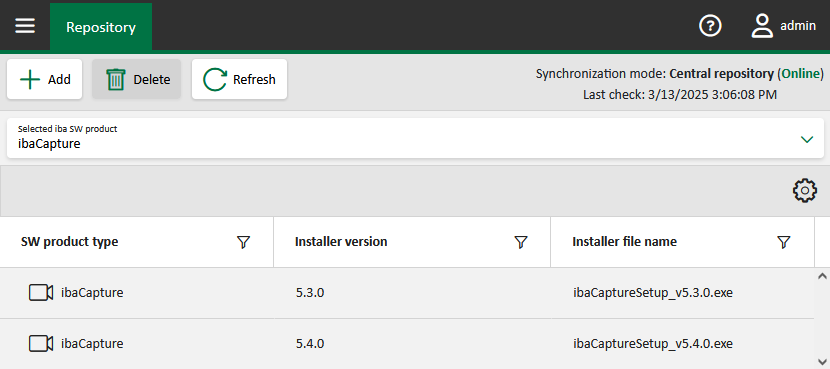Sort by Installer file name header
This screenshot has height=369, width=830.
pos(625,242)
